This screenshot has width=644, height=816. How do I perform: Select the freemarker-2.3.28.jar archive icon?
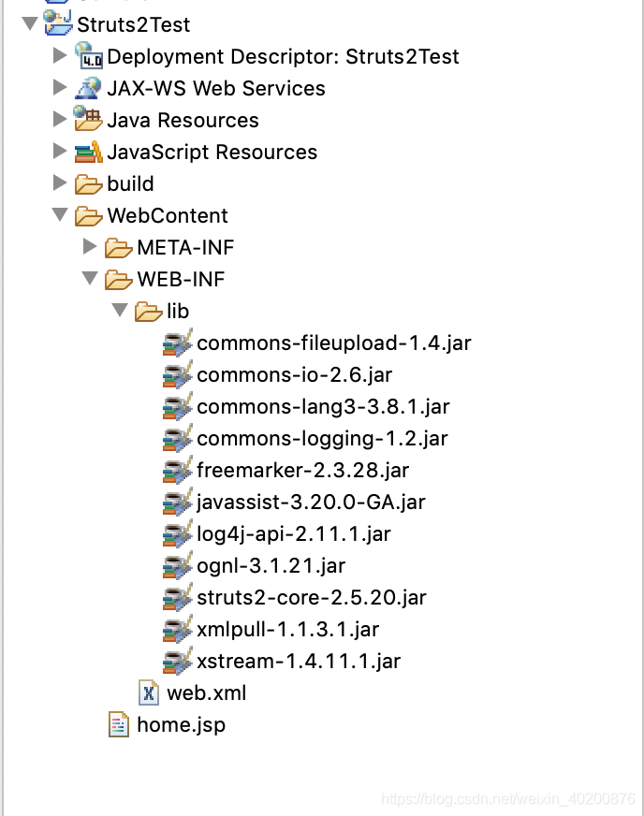pyautogui.click(x=179, y=470)
